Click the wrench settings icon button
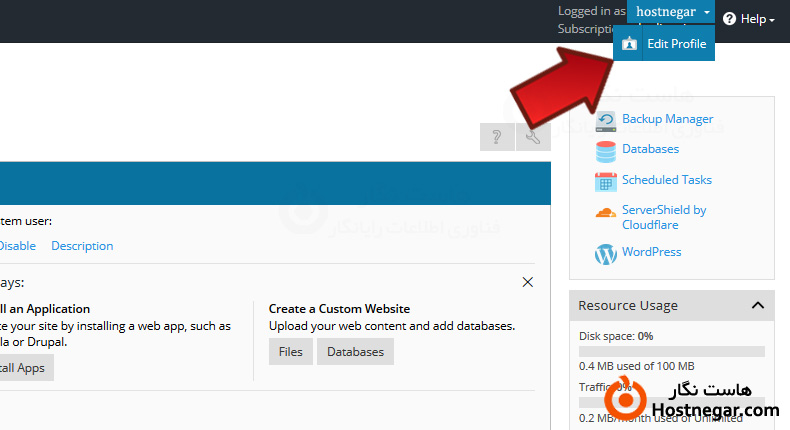Image resolution: width=790 pixels, height=430 pixels. click(x=533, y=138)
